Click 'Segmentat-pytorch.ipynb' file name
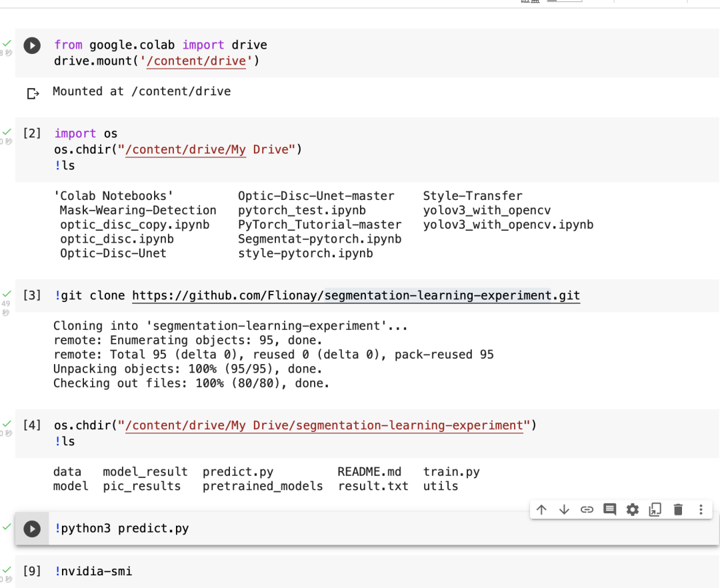This screenshot has width=720, height=588. 319,239
